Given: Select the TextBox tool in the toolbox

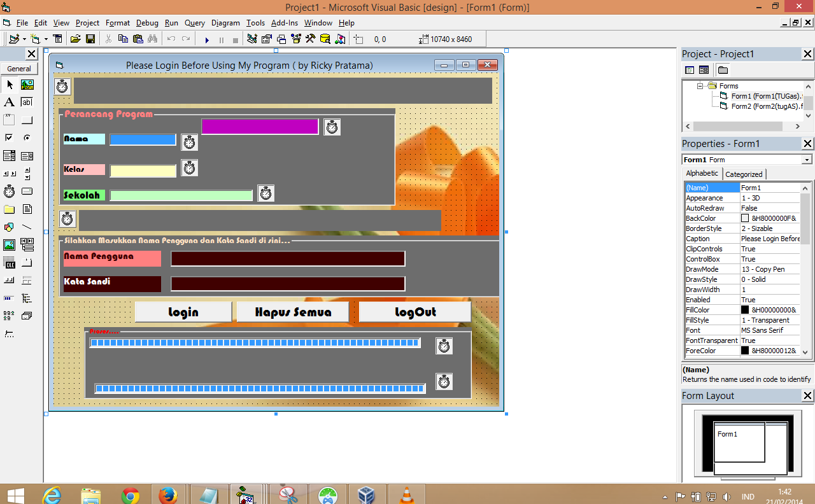Looking at the screenshot, I should pyautogui.click(x=27, y=102).
